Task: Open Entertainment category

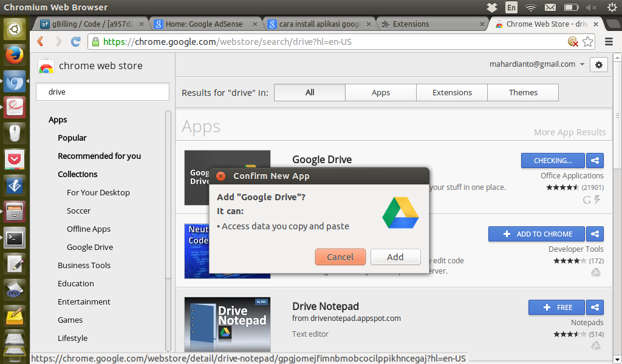Action: point(84,302)
